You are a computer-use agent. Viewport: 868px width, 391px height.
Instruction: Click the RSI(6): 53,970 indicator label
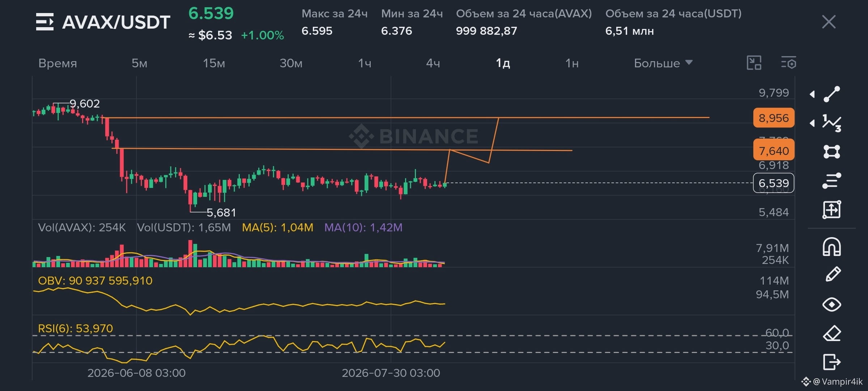point(75,328)
